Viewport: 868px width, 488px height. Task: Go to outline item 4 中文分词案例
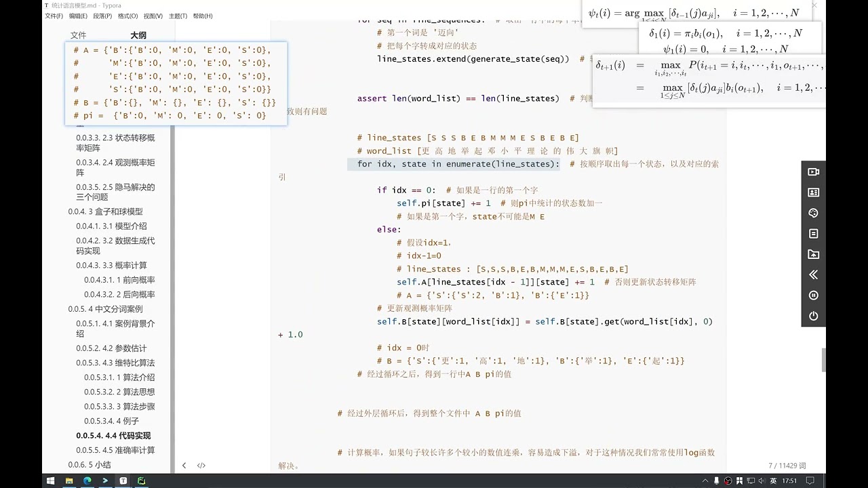click(105, 309)
